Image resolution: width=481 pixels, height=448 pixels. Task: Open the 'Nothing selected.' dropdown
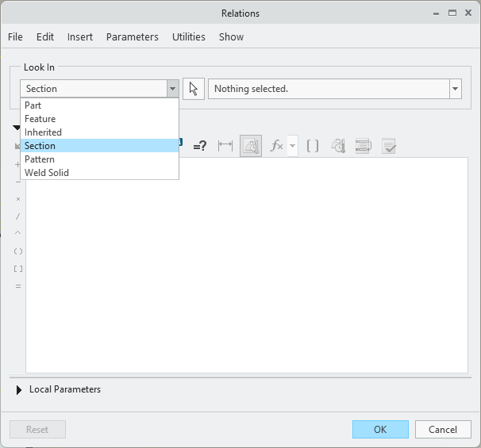pos(455,89)
